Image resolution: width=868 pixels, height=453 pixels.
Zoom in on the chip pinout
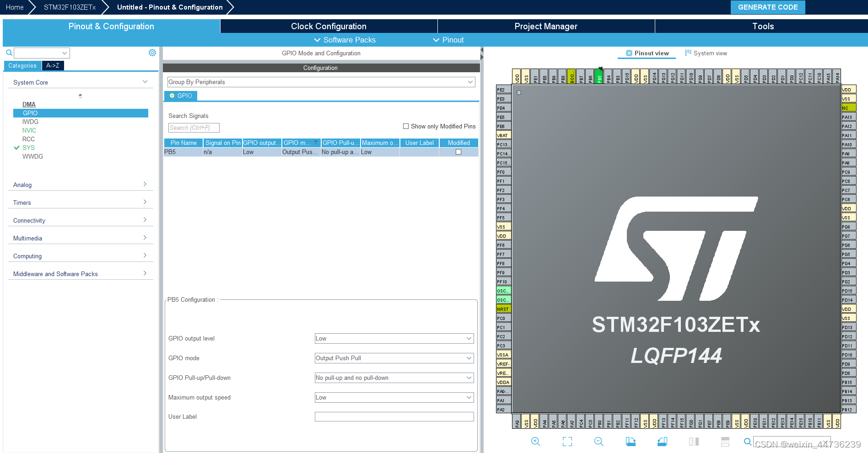(x=535, y=442)
